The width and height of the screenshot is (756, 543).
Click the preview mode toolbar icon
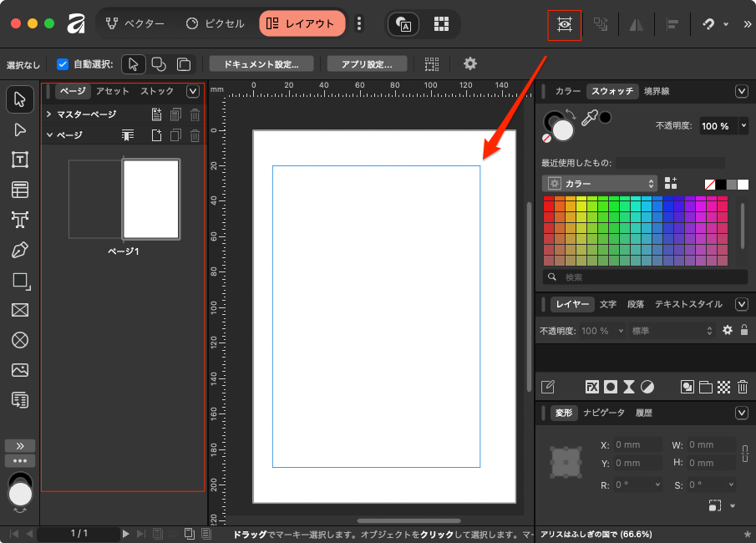tap(565, 24)
